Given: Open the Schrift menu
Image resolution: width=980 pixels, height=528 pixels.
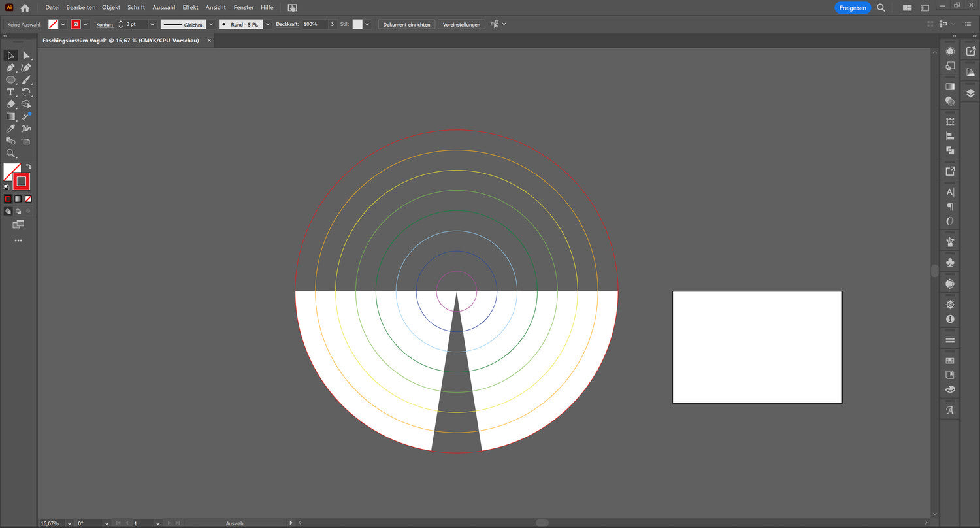Looking at the screenshot, I should click(x=136, y=7).
